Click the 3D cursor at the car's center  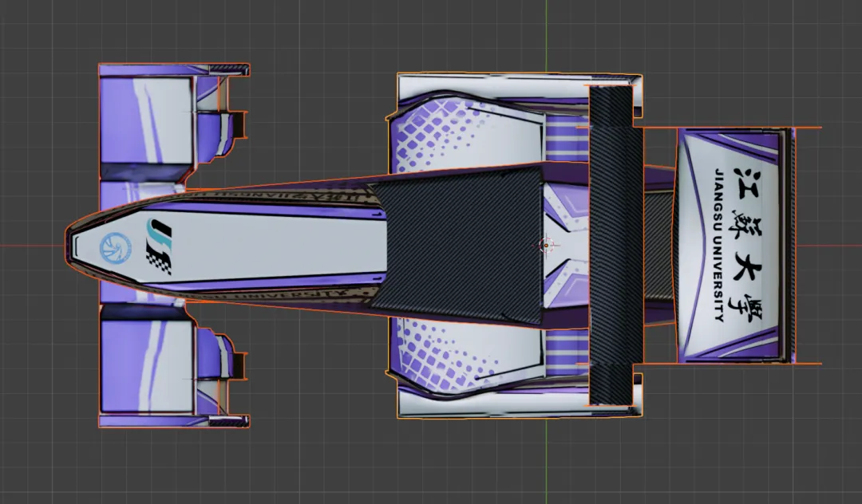tap(546, 246)
